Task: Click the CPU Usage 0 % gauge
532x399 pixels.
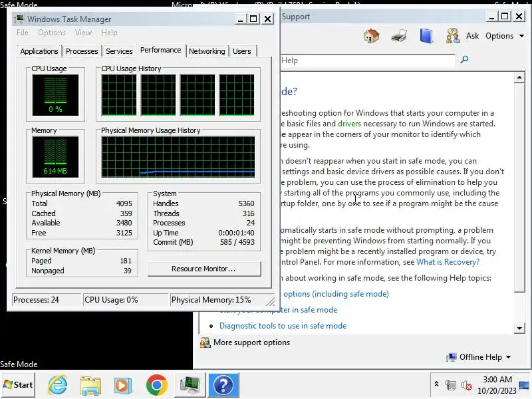Action: click(55, 95)
